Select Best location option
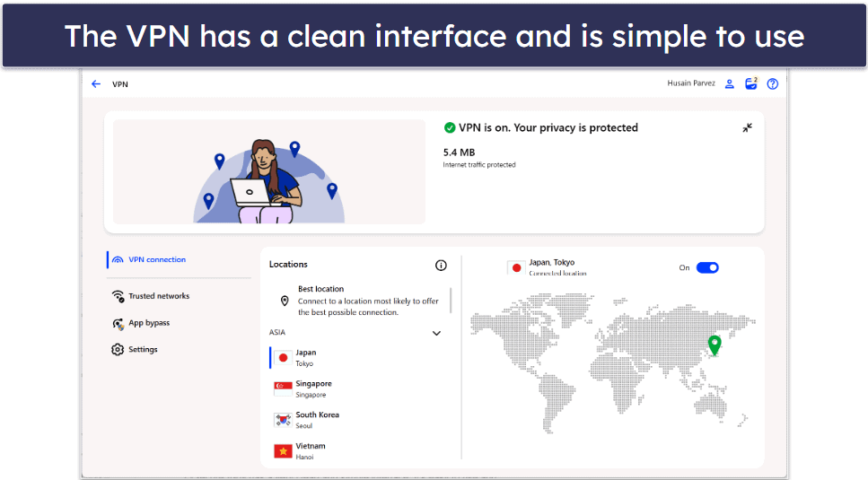Viewport: 868px width, 480px height. pyautogui.click(x=359, y=301)
